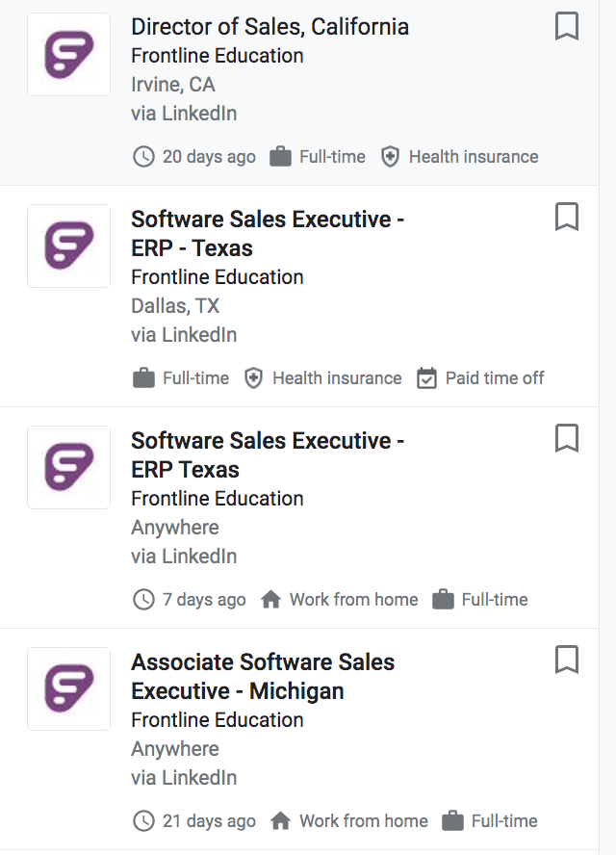Click house icon beside Work from home, 7 days ago
616x855 pixels.
pyautogui.click(x=270, y=599)
